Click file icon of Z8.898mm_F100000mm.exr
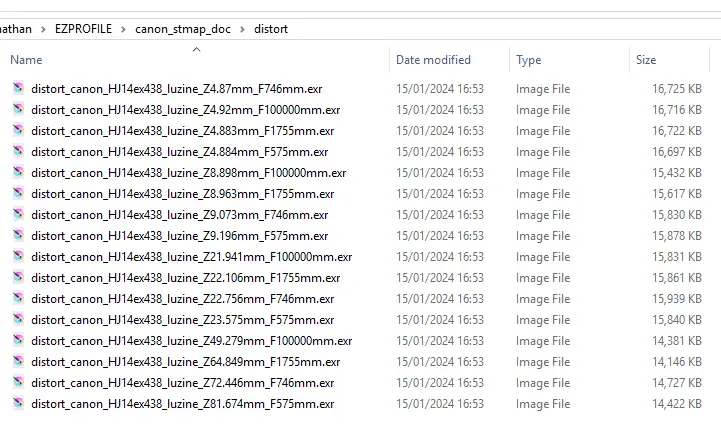721x433 pixels. pyautogui.click(x=19, y=173)
